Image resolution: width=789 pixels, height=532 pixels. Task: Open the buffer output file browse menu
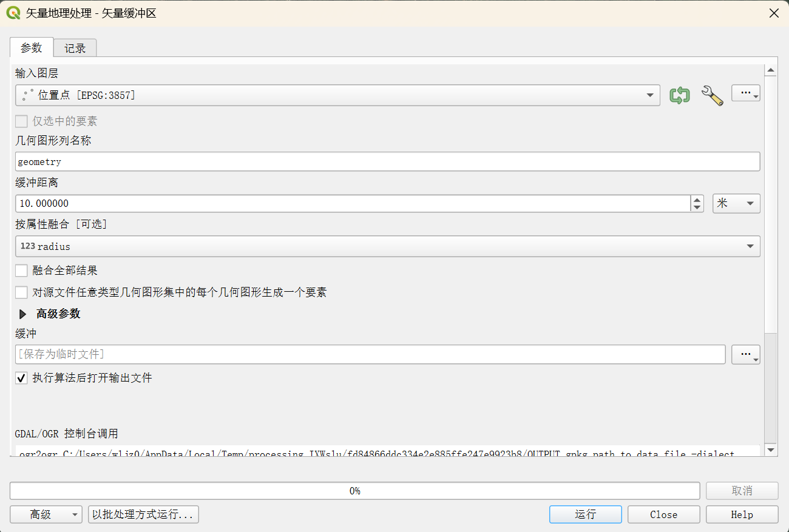[746, 355]
